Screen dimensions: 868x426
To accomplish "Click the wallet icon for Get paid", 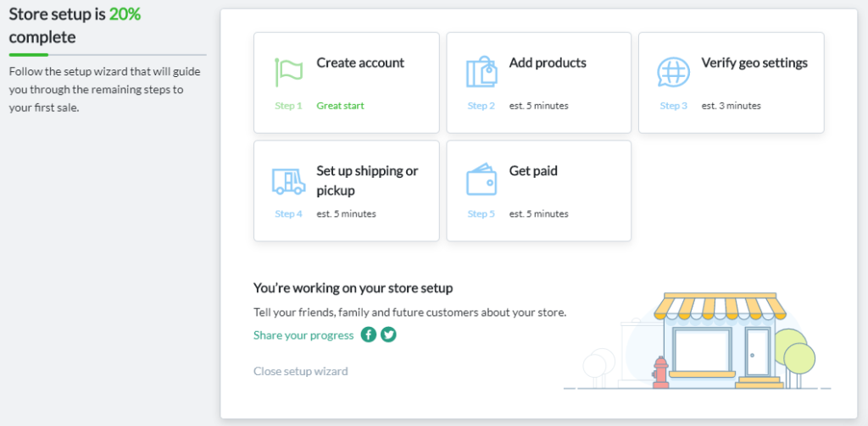I will 481,180.
